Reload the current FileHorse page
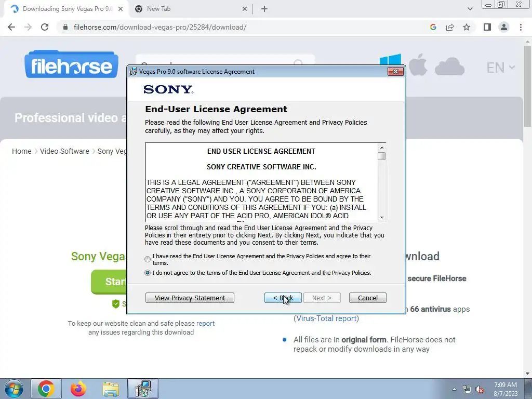 point(45,27)
